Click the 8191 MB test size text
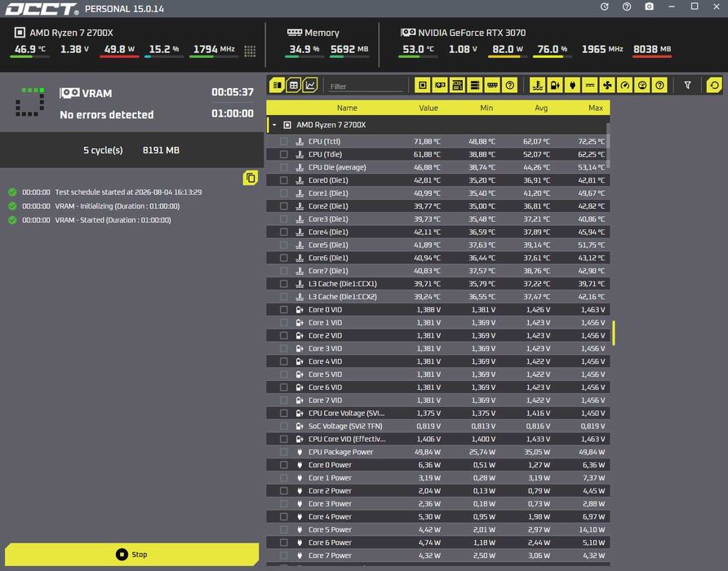 161,150
